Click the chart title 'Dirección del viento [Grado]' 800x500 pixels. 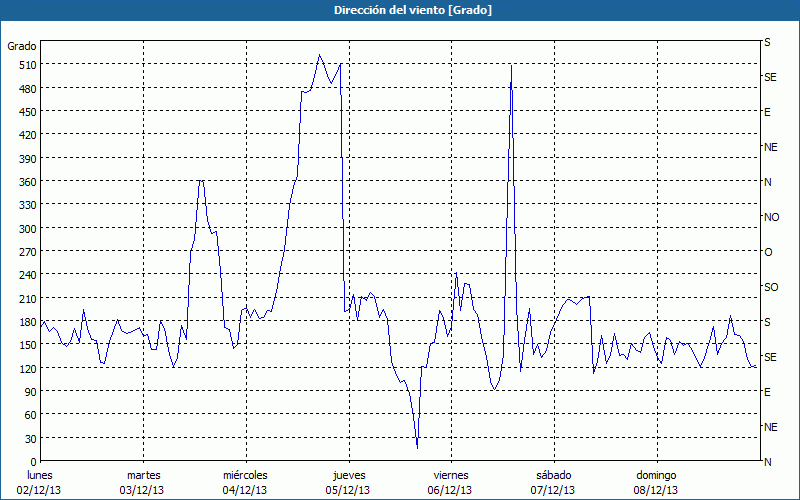pos(413,10)
